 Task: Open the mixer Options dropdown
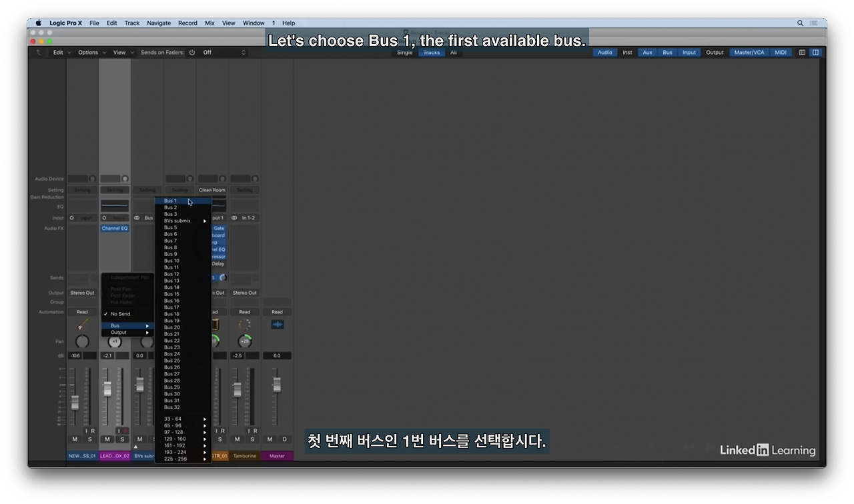91,52
